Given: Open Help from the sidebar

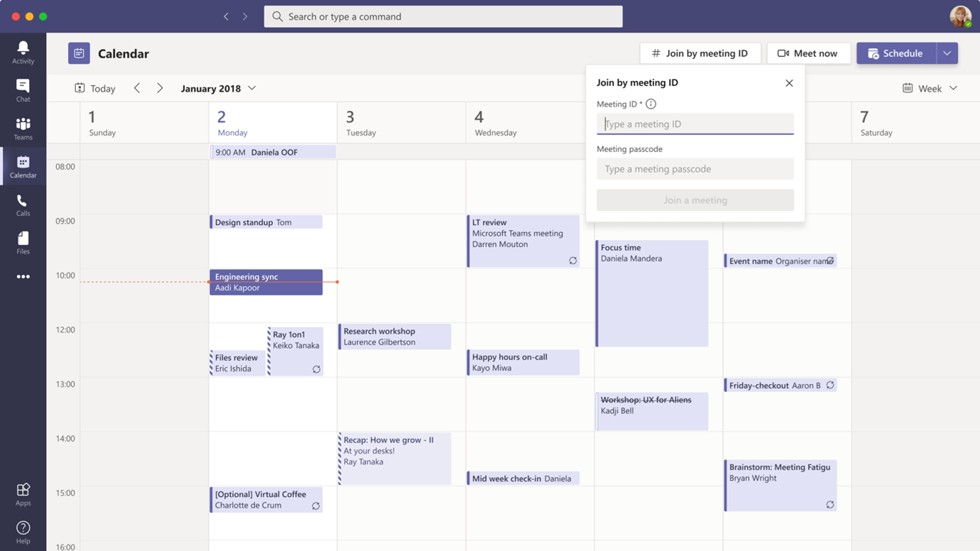Looking at the screenshot, I should (23, 528).
